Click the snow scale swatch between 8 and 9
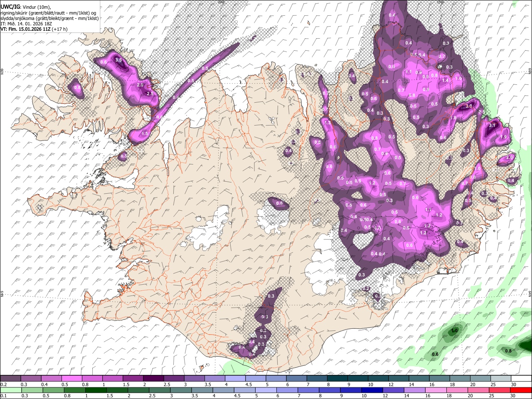 (x=337, y=379)
